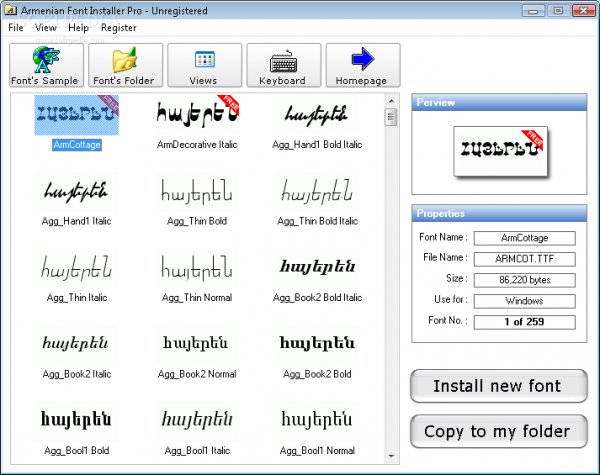Select the Agg_Thin Normal font thumbnail
This screenshot has width=600, height=475.
[197, 268]
